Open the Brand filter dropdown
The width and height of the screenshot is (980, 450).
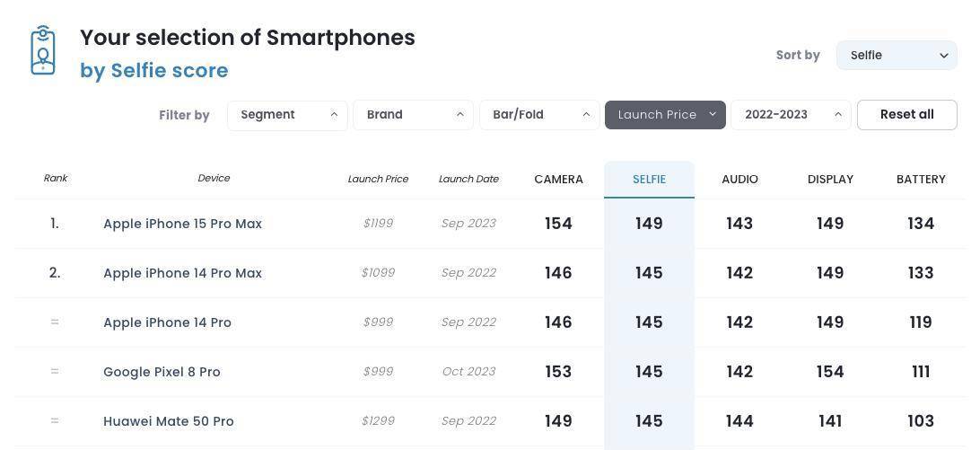413,115
